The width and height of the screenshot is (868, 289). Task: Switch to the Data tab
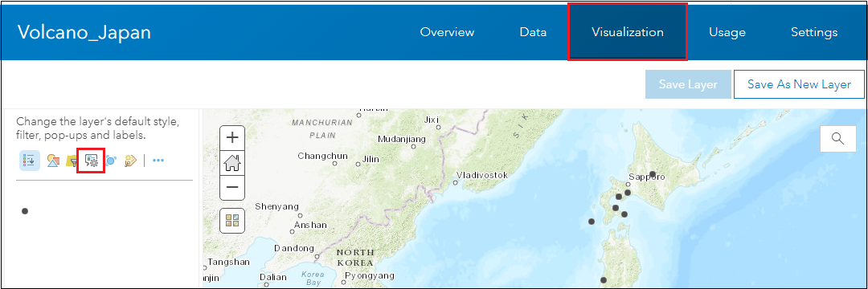pyautogui.click(x=533, y=32)
